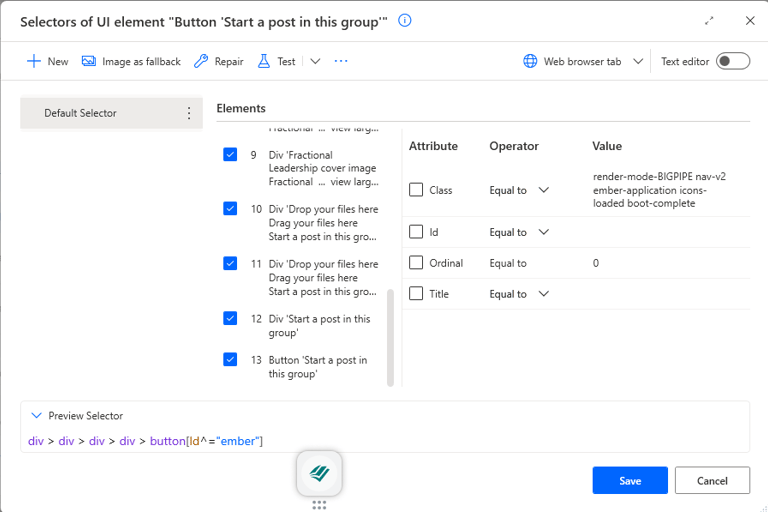The height and width of the screenshot is (512, 768).
Task: Collapse the Preview Selector section
Action: click(x=37, y=416)
